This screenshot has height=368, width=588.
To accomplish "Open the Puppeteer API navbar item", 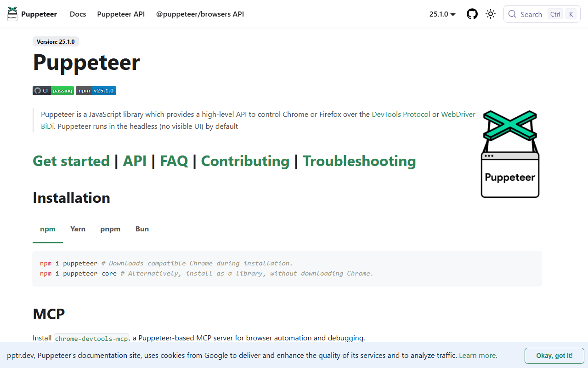I will click(121, 14).
